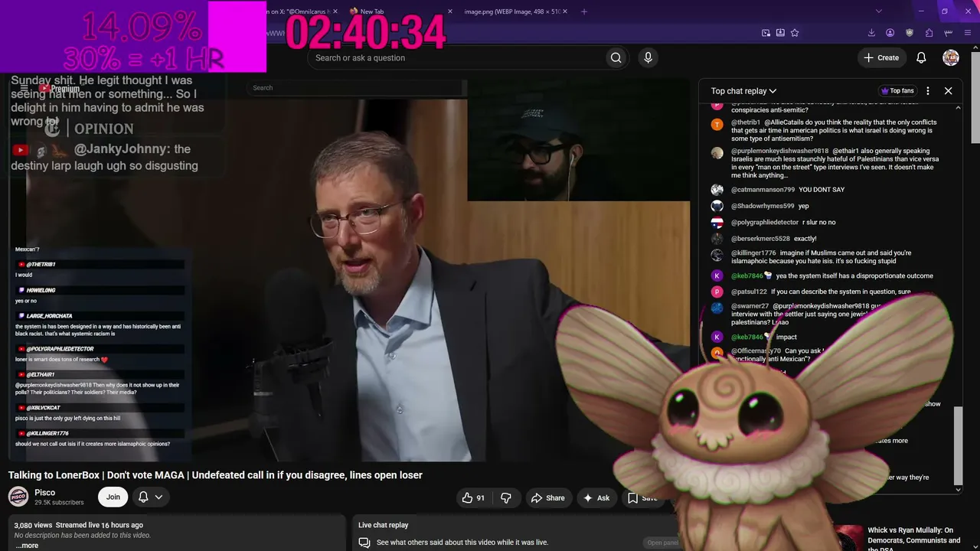
Task: Click the chat scrollbar thumb
Action: (958, 444)
